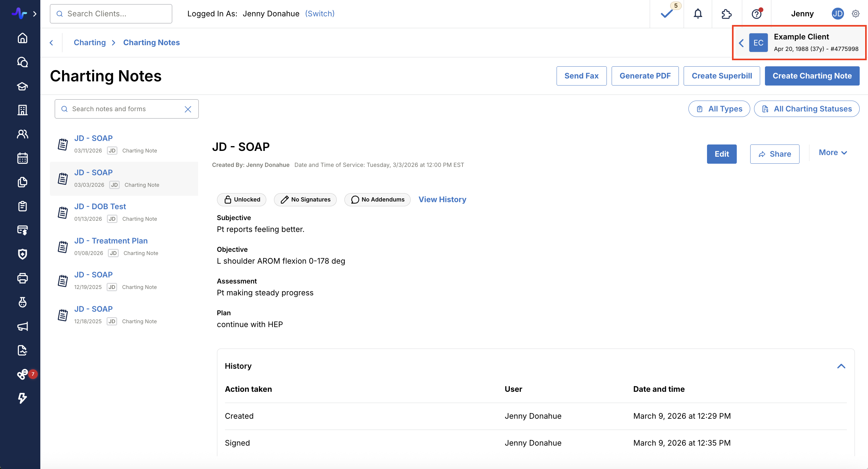Open the All Types filter

719,109
